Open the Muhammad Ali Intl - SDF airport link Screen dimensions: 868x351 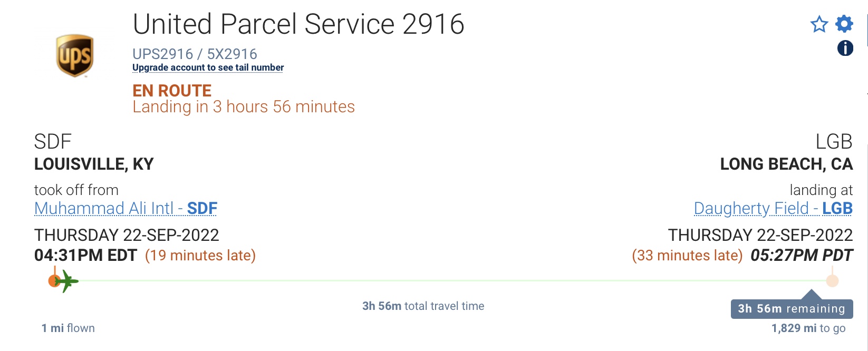coord(126,209)
